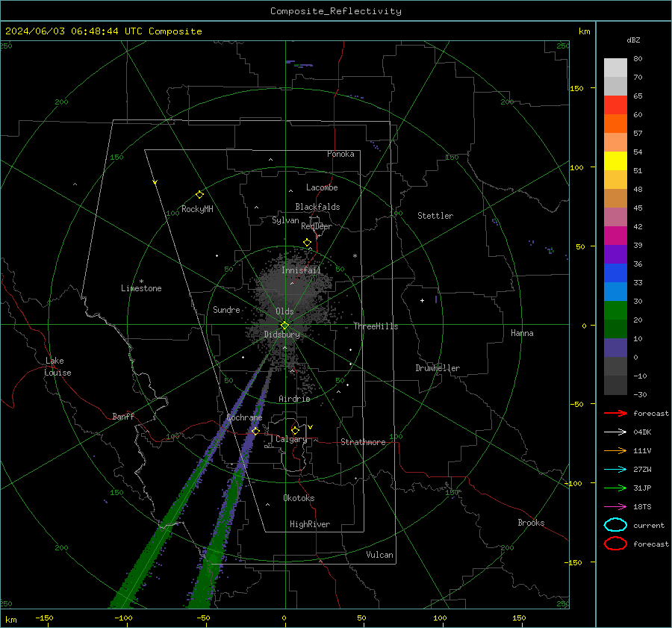
Task: Click the Limestone label
Action: (141, 288)
